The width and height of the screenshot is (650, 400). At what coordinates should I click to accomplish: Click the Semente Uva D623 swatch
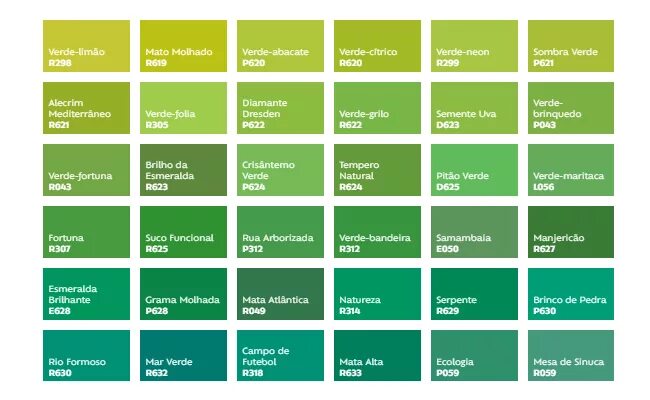(x=474, y=108)
